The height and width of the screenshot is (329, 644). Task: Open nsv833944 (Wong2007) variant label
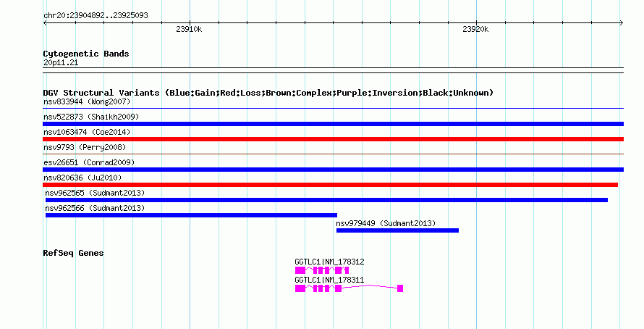(x=87, y=101)
